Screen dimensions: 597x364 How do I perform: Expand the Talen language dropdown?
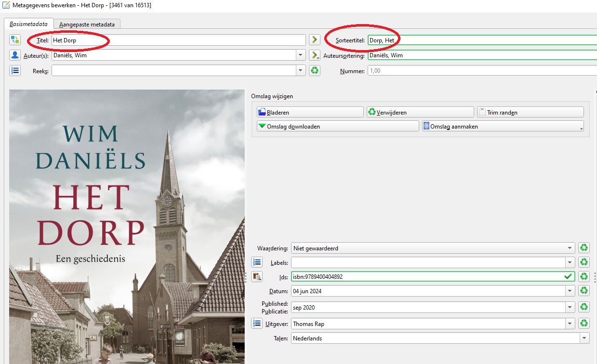[x=584, y=338]
